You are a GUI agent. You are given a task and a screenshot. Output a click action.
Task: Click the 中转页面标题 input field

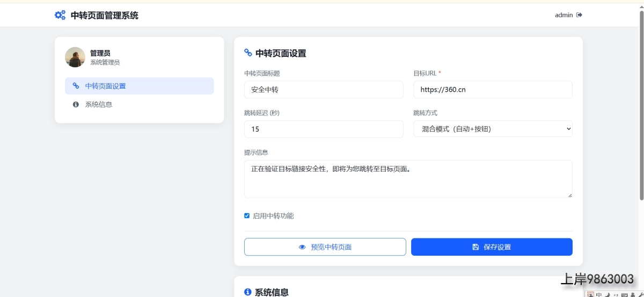(323, 90)
